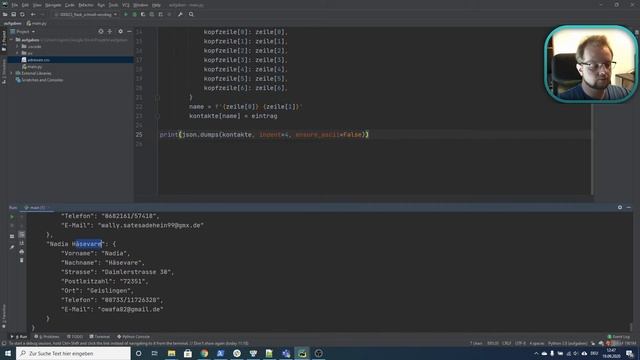Open the File menu
Image resolution: width=640 pixels, height=360 pixels.
(x=15, y=5)
